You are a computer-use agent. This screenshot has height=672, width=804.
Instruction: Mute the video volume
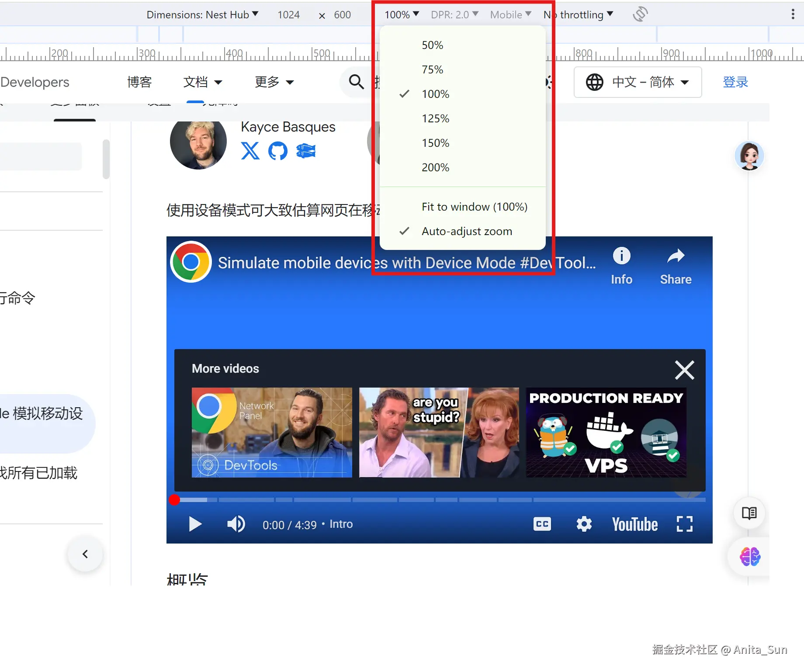coord(236,524)
